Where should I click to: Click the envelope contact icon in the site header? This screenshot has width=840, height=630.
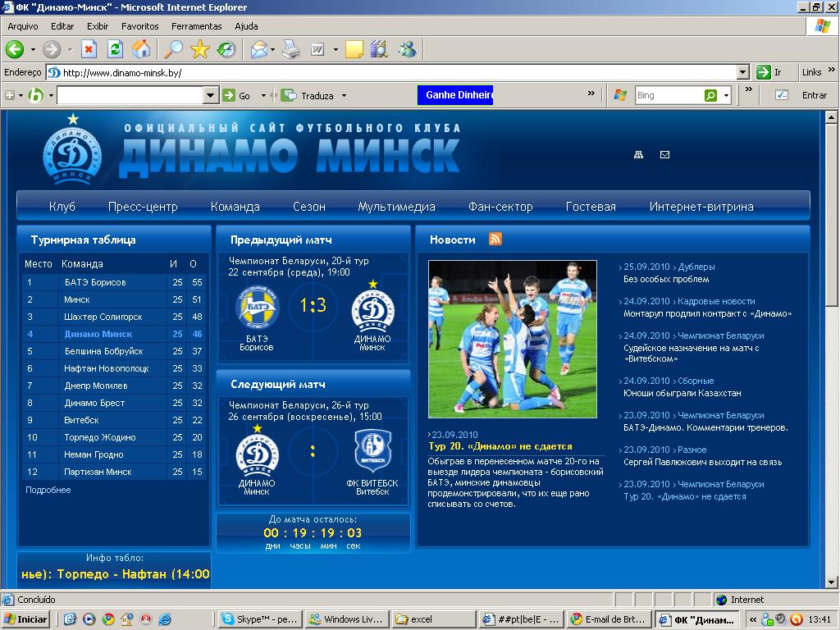[x=664, y=154]
